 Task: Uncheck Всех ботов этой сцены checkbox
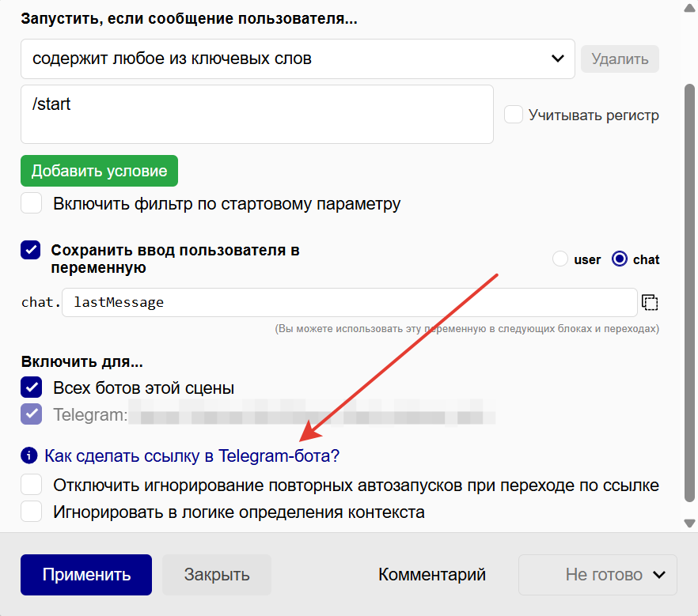point(31,387)
